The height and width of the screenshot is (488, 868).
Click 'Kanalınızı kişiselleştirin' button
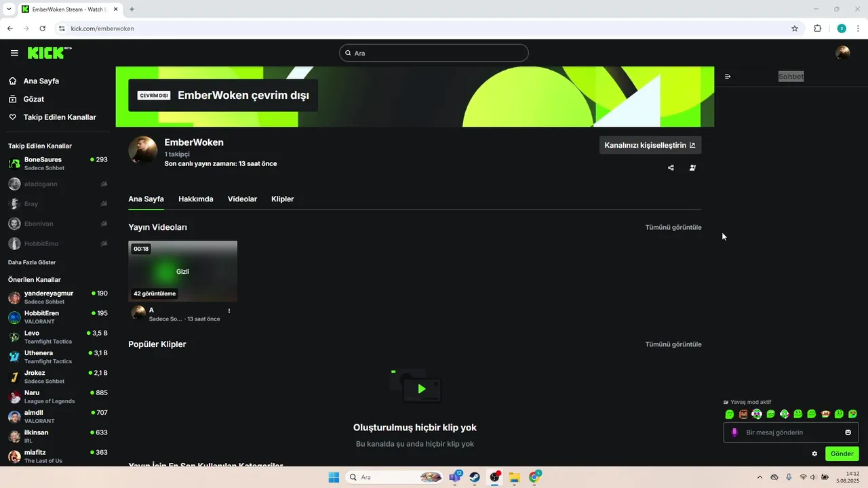pos(650,145)
